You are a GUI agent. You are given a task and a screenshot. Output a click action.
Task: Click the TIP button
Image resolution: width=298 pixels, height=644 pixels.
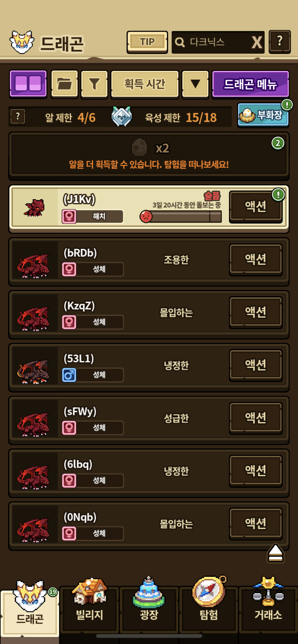pos(147,42)
